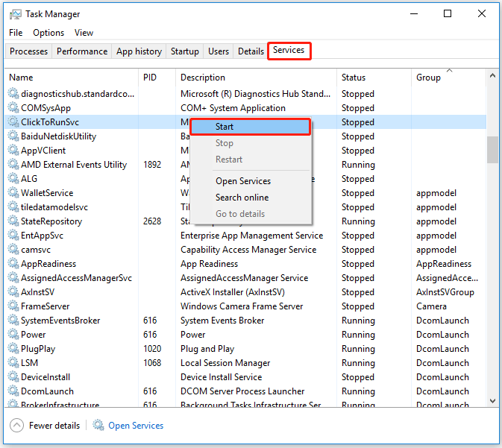Select DCOM Server Process Launcher description
Image resolution: width=502 pixels, height=448 pixels.
tap(242, 391)
